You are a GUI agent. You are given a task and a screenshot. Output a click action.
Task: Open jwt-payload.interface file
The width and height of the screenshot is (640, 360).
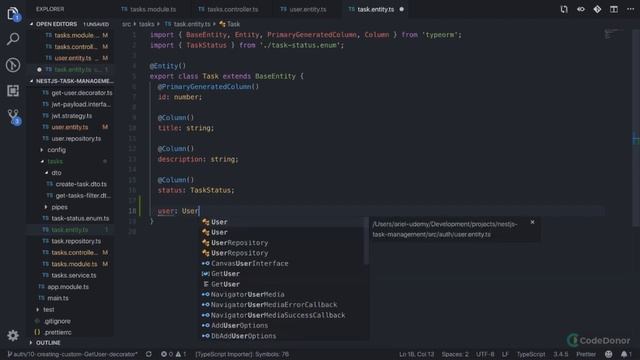click(81, 104)
